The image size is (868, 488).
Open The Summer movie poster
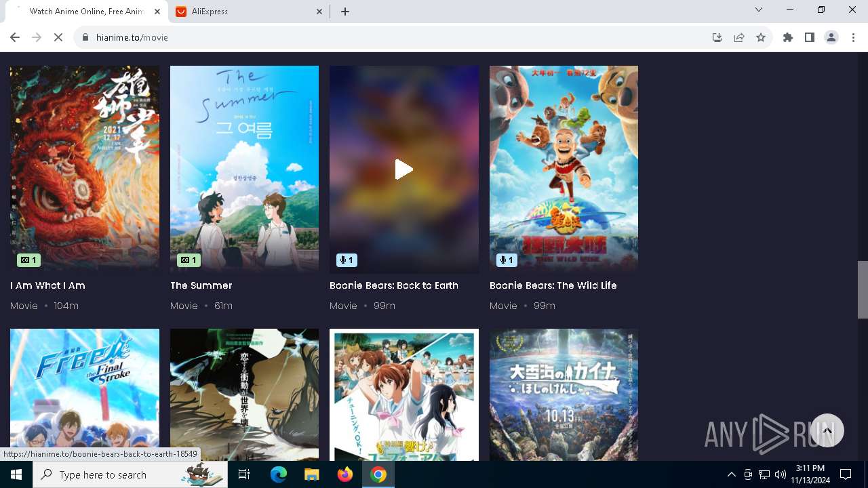(x=244, y=169)
